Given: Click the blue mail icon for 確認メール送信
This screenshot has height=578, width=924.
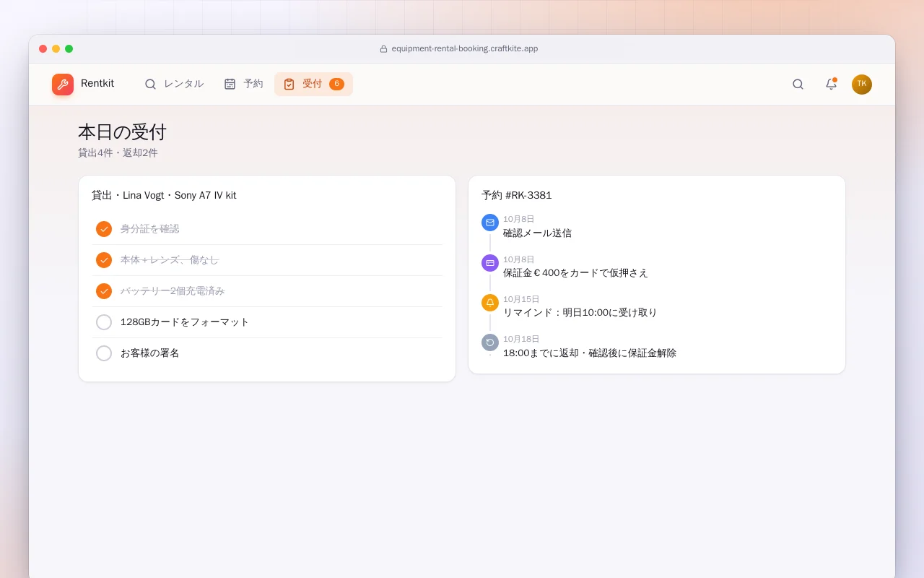Looking at the screenshot, I should point(490,223).
